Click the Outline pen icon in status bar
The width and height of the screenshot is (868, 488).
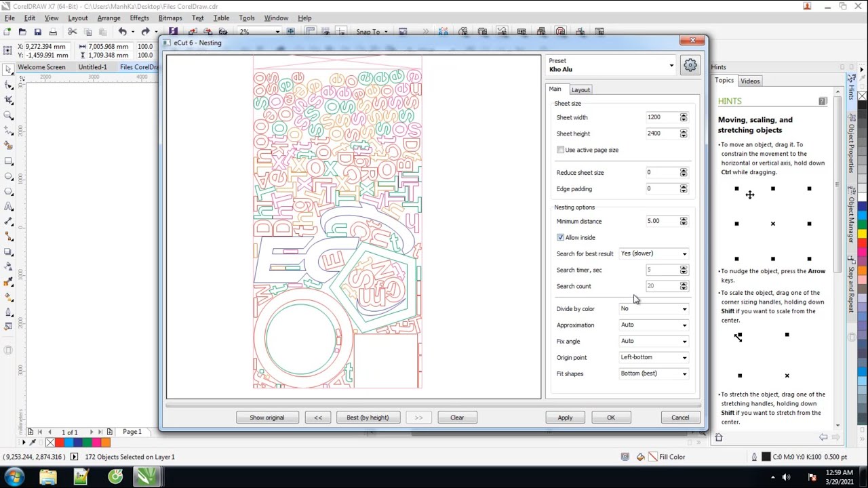[754, 457]
